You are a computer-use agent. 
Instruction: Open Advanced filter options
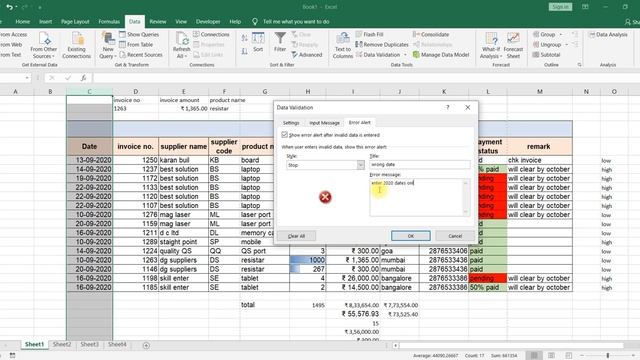tap(307, 55)
